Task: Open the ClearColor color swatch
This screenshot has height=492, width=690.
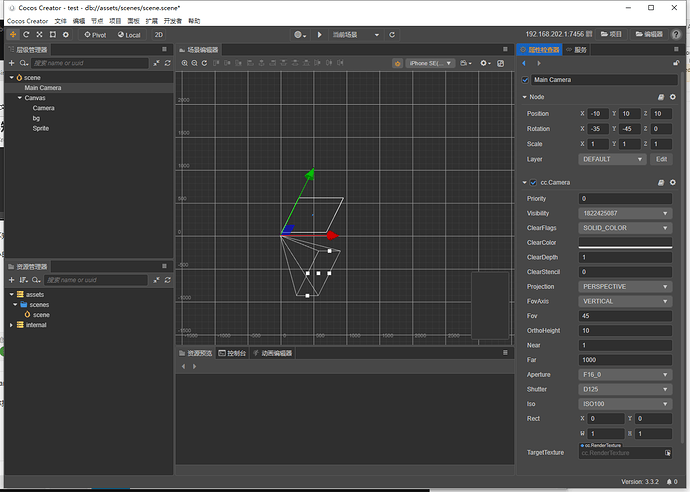Action: [x=625, y=242]
